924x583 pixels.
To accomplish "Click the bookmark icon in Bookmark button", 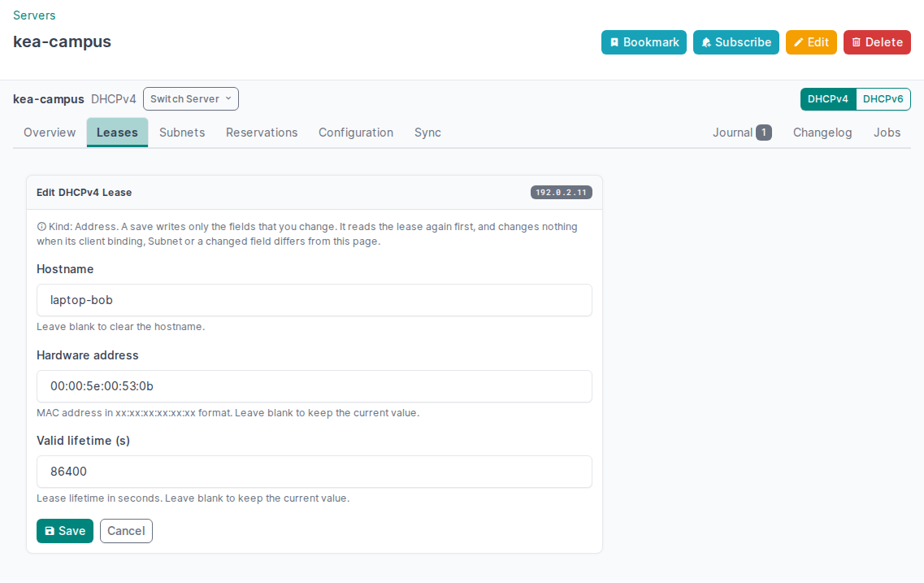I will point(614,42).
